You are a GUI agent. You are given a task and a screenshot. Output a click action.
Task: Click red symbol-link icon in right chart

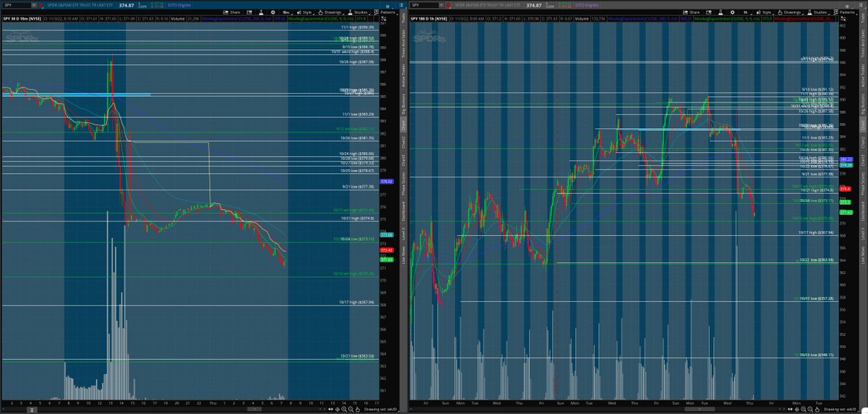click(448, 5)
